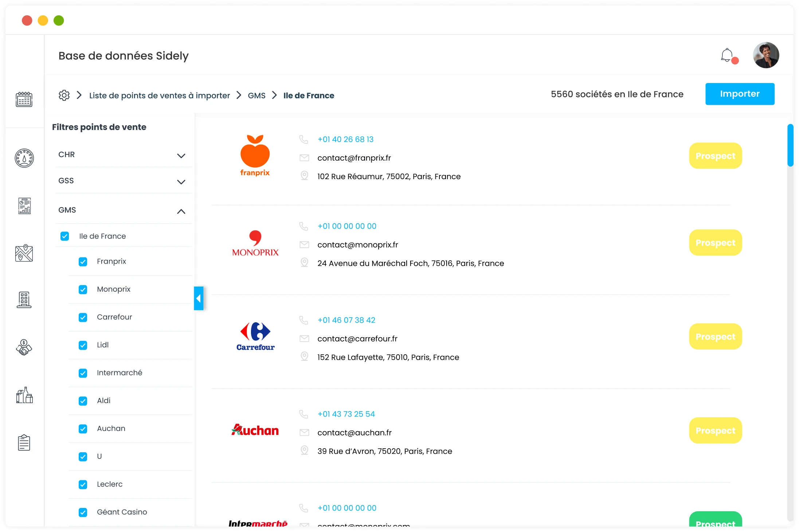Click the blue Importer button

click(740, 94)
